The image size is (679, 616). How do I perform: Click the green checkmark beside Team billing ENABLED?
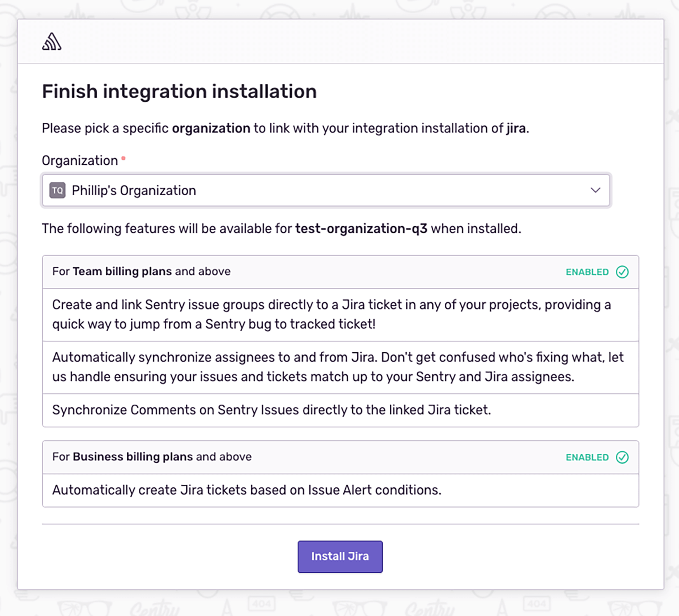[622, 272]
